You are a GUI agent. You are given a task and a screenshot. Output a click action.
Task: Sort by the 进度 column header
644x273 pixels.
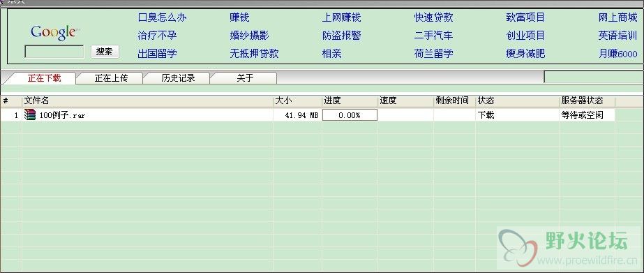(350, 101)
